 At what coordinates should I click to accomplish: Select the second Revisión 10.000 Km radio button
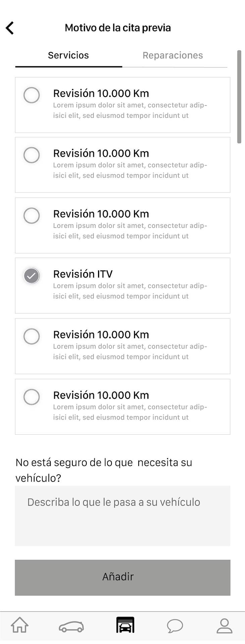[x=32, y=155]
